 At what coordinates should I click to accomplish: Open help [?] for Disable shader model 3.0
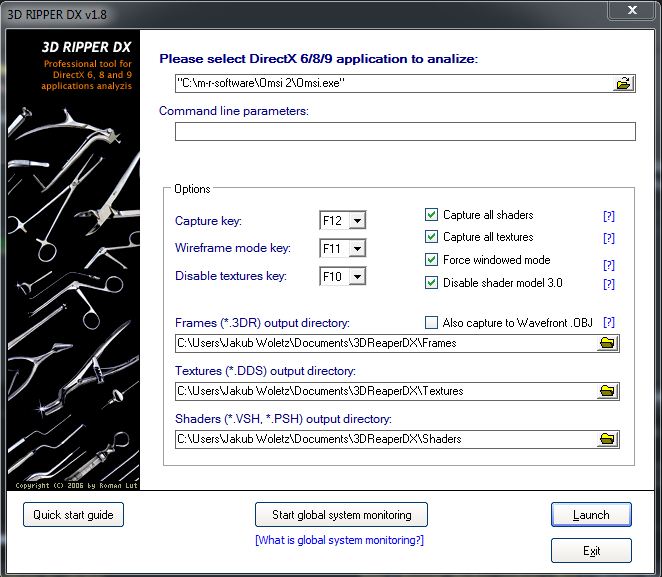click(608, 285)
